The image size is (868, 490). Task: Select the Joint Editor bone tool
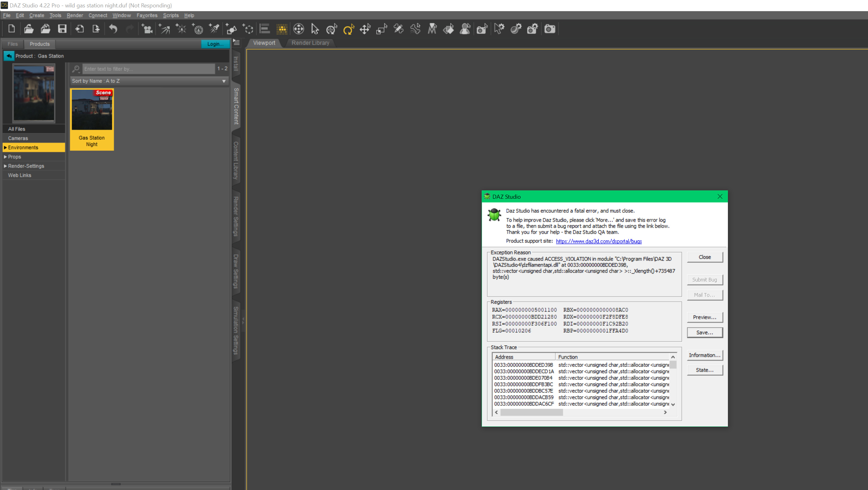pos(415,29)
